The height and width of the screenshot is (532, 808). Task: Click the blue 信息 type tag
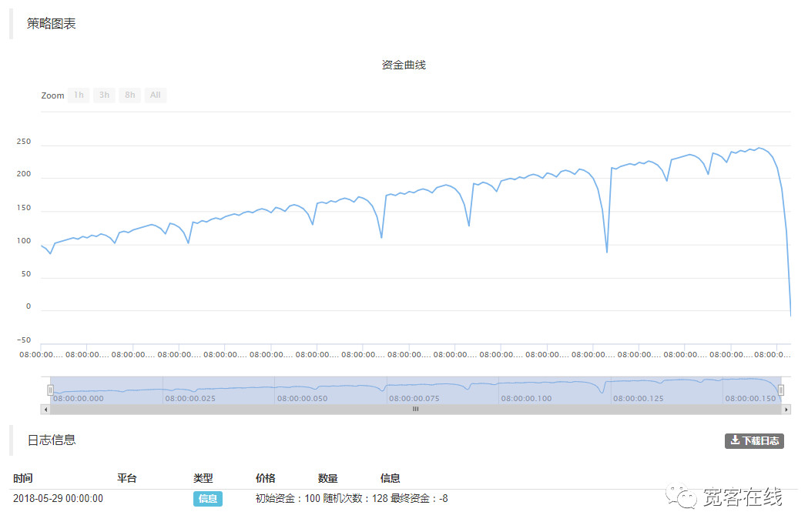[208, 499]
